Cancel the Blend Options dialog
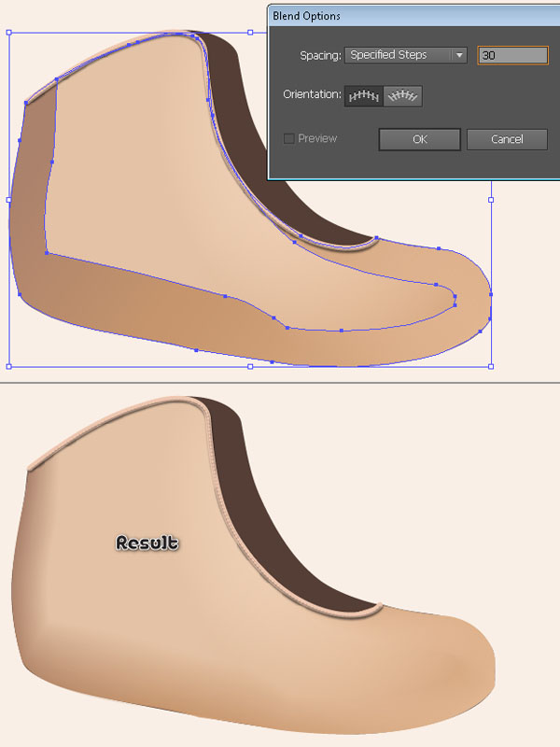The width and height of the screenshot is (560, 747). pyautogui.click(x=507, y=139)
